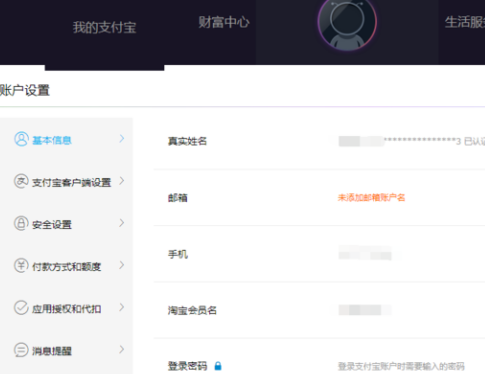Expand the 安全设置 chevron
The height and width of the screenshot is (374, 485).
click(x=122, y=223)
